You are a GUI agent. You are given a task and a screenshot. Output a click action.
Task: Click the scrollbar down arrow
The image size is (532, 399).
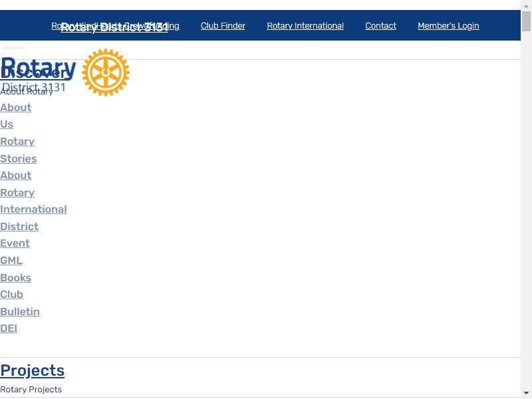tap(526, 393)
